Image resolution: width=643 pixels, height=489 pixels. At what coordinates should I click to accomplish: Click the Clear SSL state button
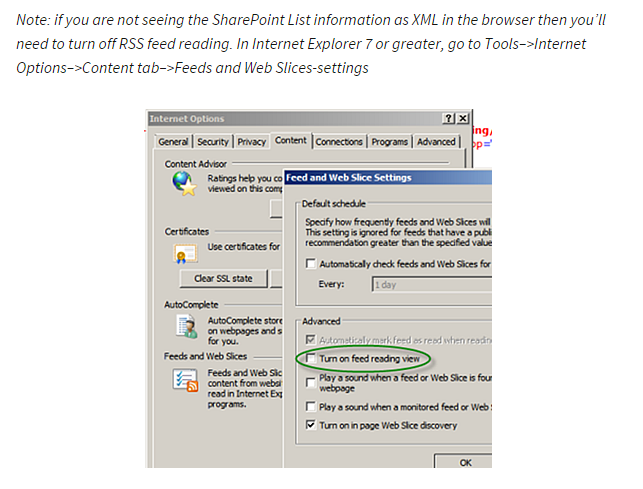tap(223, 279)
